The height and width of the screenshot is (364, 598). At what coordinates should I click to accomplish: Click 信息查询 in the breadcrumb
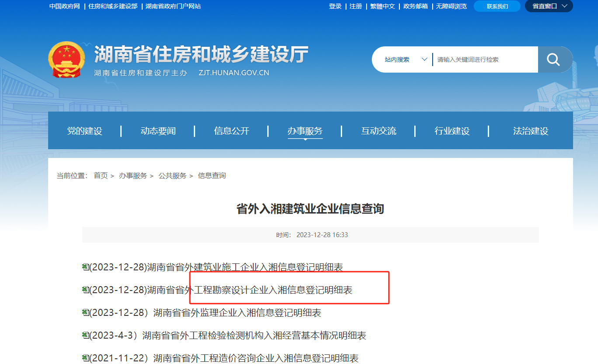(212, 175)
